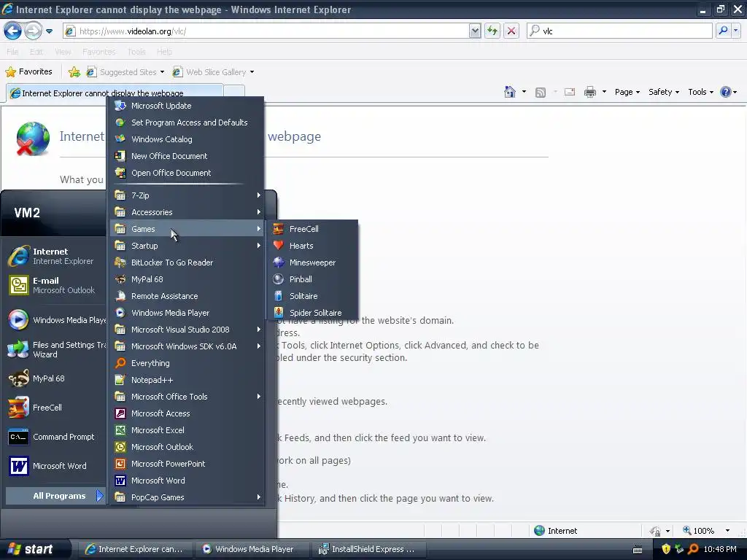Expand the Microsoft Office Tools folder
The width and height of the screenshot is (747, 560).
[x=187, y=397]
